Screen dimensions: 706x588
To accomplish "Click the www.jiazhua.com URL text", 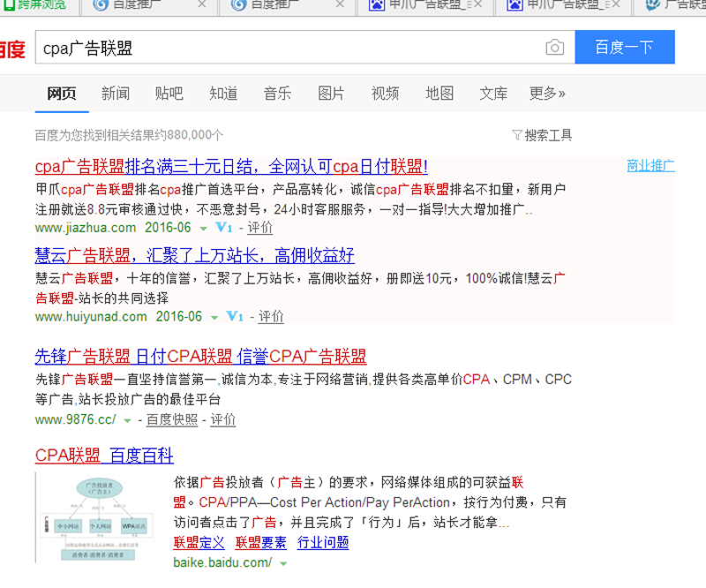I will point(86,228).
